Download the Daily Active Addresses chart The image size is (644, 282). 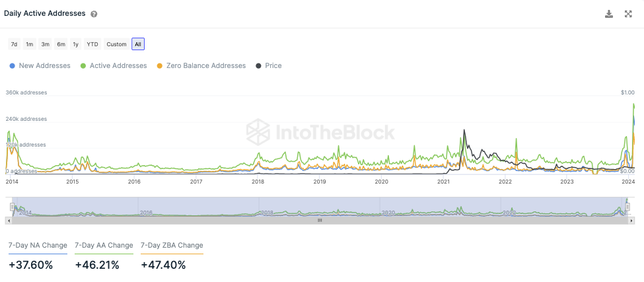click(609, 14)
